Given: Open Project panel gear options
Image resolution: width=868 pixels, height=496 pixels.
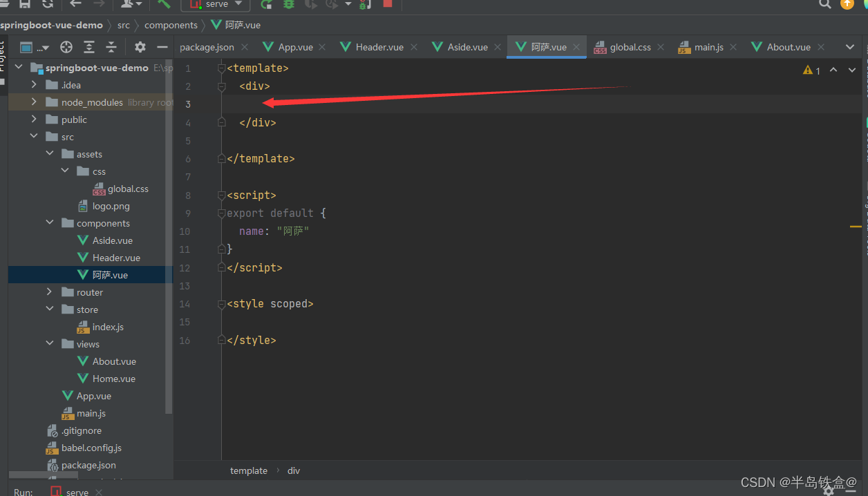Looking at the screenshot, I should 140,47.
